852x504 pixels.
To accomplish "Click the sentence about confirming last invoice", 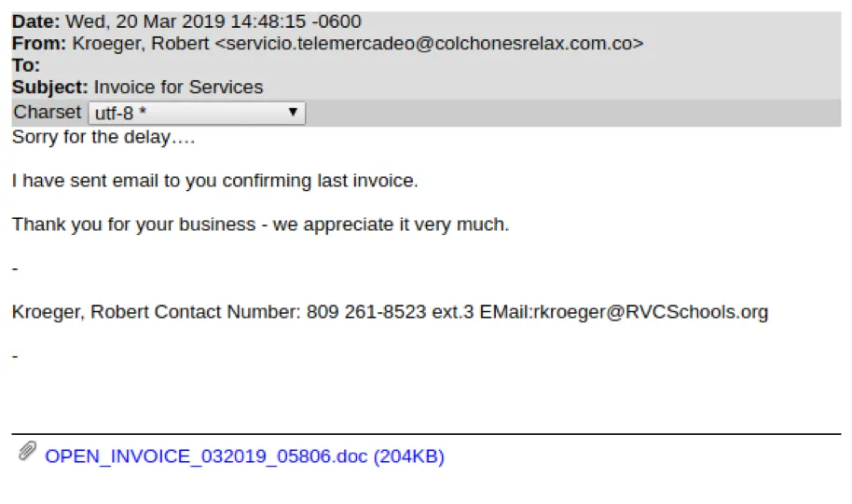I will 214,181.
